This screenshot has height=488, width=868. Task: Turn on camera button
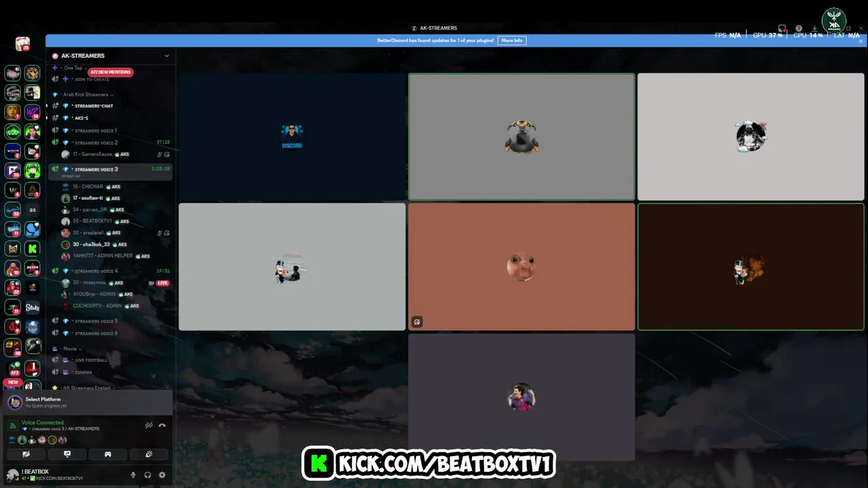pos(26,454)
